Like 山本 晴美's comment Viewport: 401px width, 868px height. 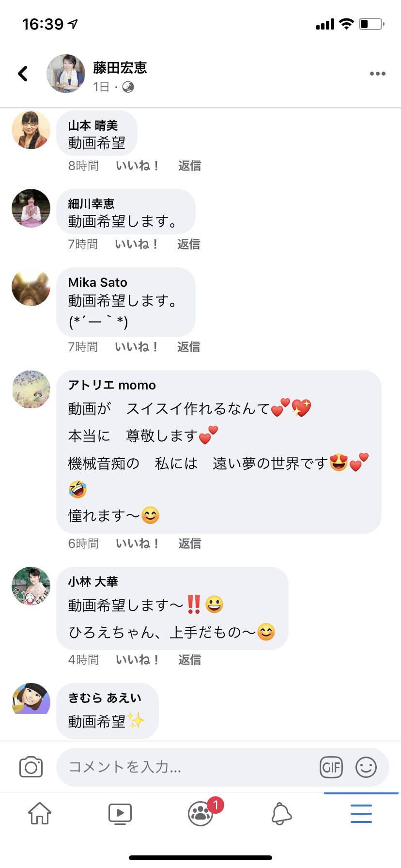pos(138,166)
